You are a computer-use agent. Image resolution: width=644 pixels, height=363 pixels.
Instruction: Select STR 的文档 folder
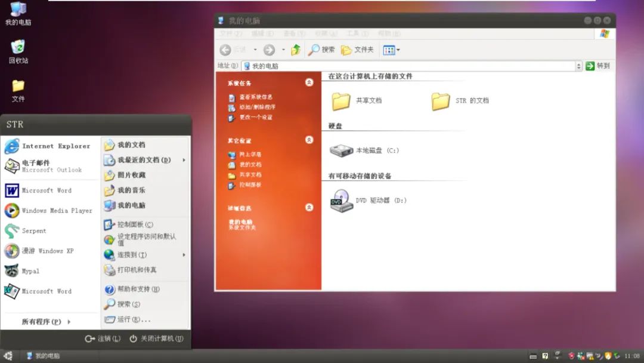coord(460,101)
